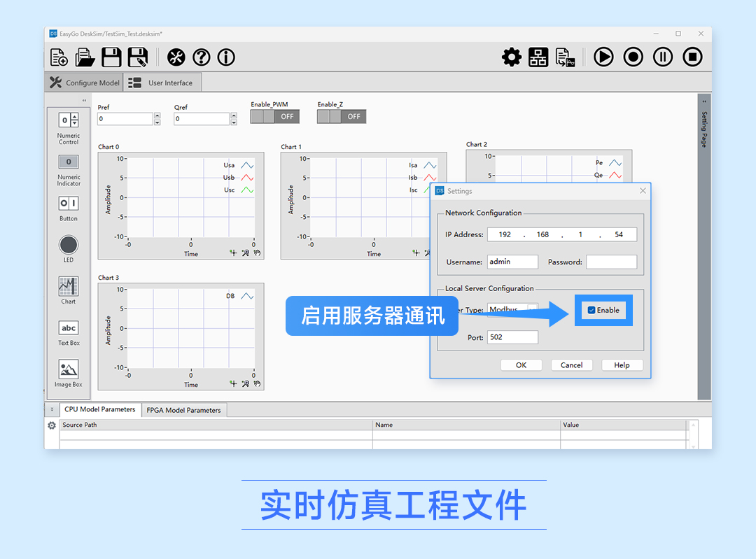Collapse the widget palette with the chevron
756x559 pixels.
85,101
